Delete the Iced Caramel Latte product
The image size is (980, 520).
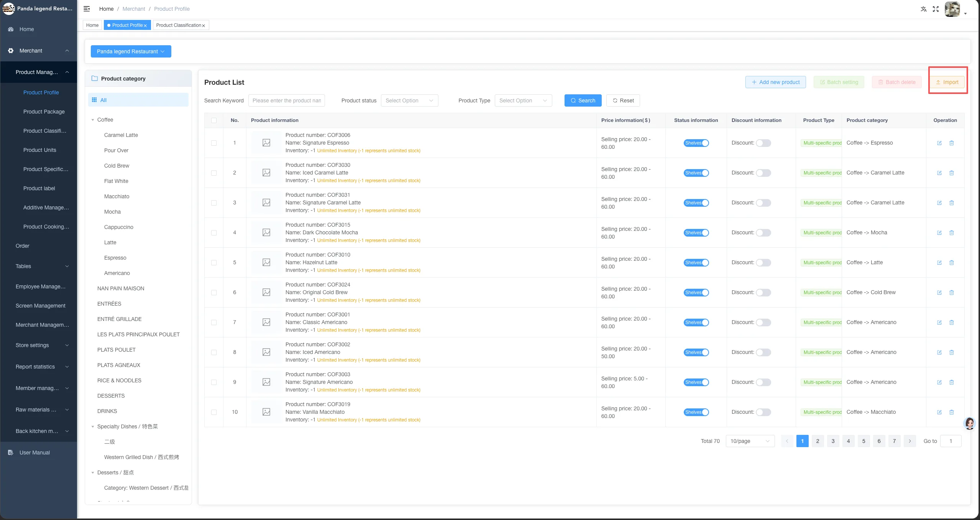(952, 173)
